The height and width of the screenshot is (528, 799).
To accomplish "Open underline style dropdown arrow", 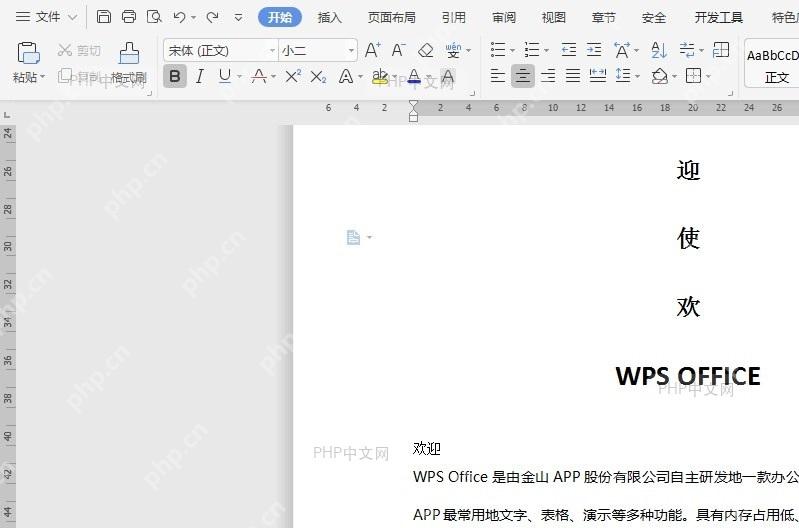I will 239,77.
